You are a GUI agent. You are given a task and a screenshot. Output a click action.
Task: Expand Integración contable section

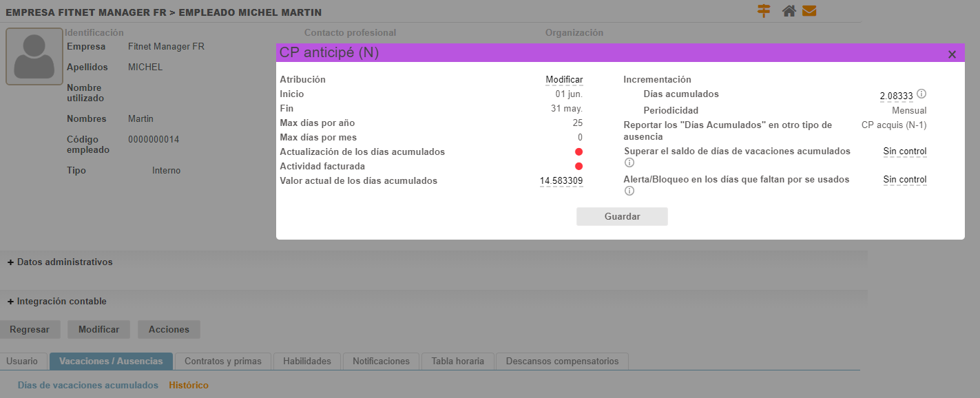coord(56,301)
